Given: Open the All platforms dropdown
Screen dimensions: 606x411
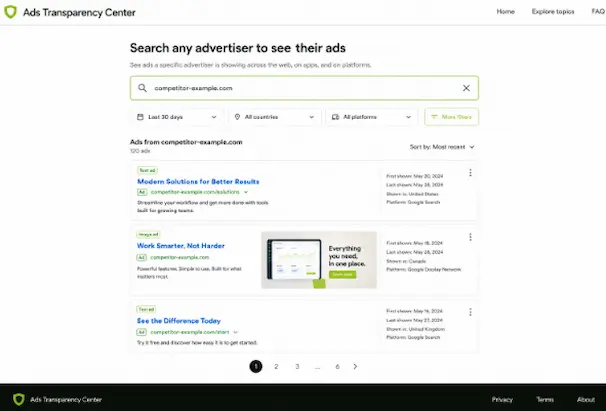Looking at the screenshot, I should [x=372, y=117].
